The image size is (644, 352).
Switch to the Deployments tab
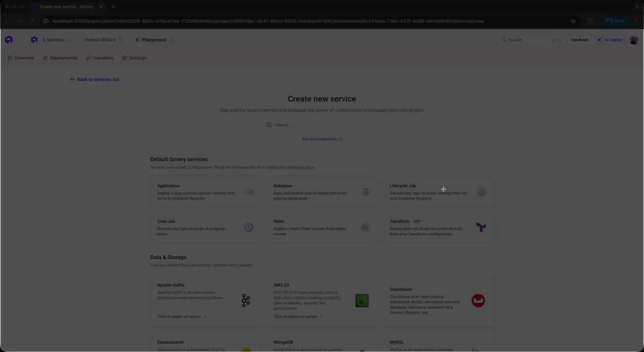point(60,58)
